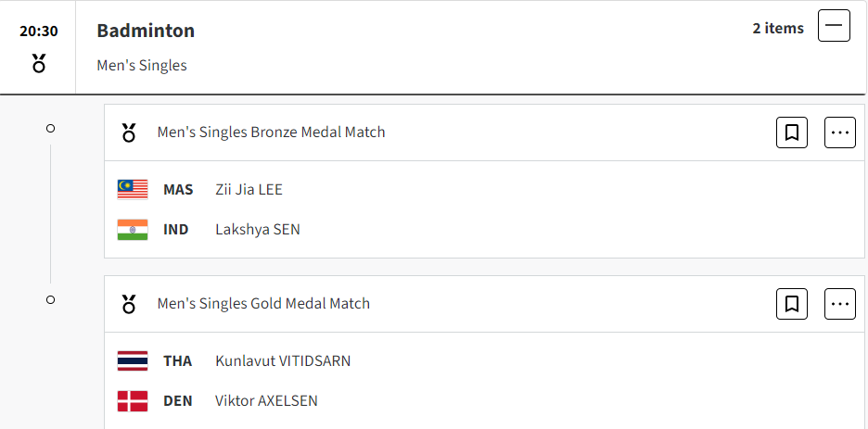Click medal icon beside Gold Medal Match
Viewport: 868px width, 429px height.
pos(129,304)
